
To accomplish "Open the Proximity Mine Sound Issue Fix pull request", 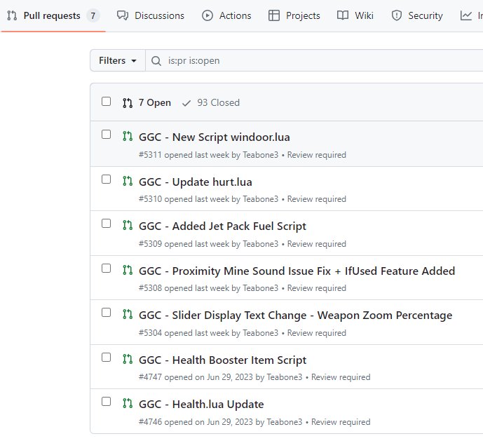I will (297, 271).
